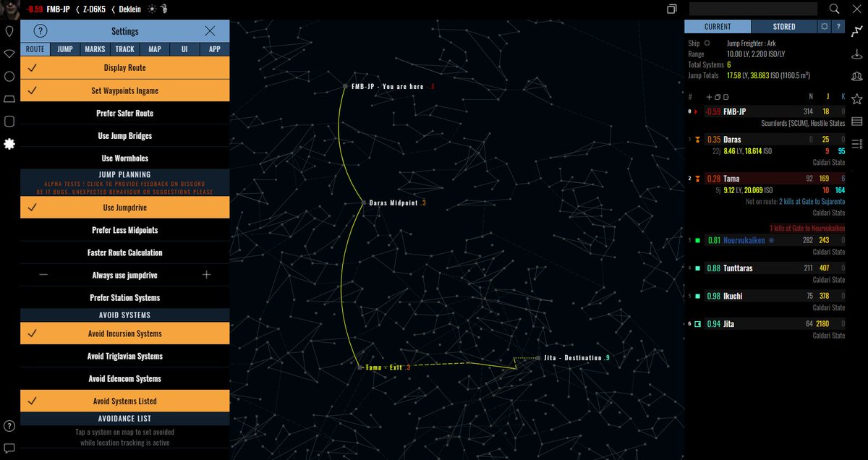Screen dimensions: 868x460
Task: Switch to the APP settings tab
Action: tap(215, 49)
